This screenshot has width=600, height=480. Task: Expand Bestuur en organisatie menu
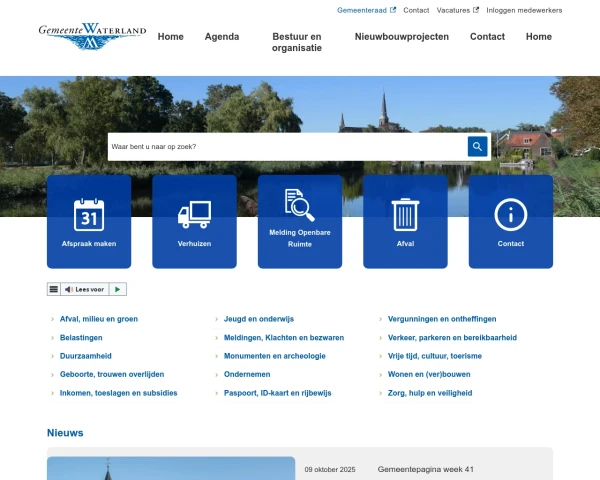pos(297,42)
